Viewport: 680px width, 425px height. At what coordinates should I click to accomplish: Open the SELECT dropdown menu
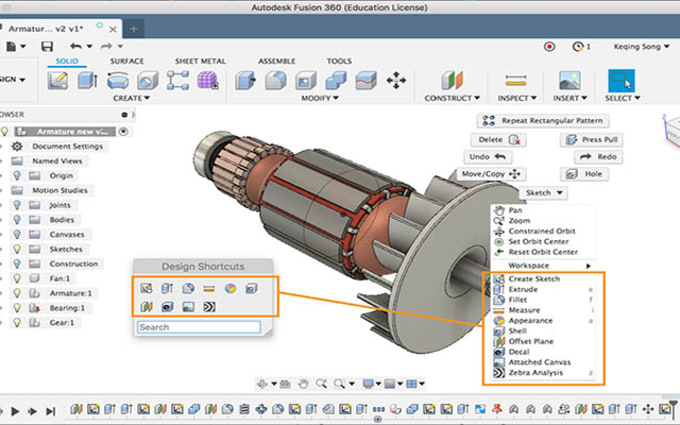click(622, 98)
